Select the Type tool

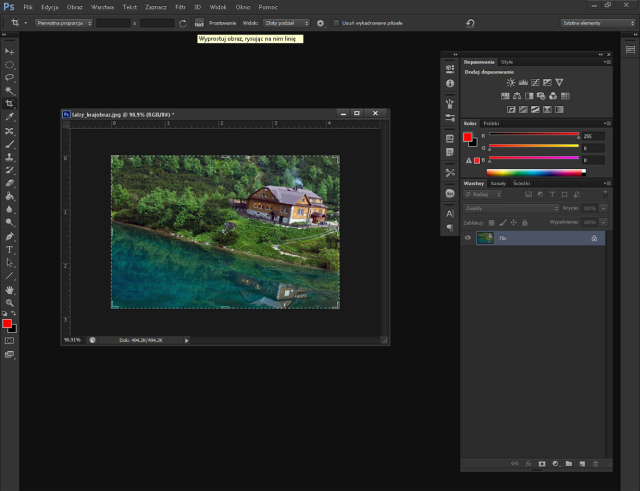tap(9, 249)
